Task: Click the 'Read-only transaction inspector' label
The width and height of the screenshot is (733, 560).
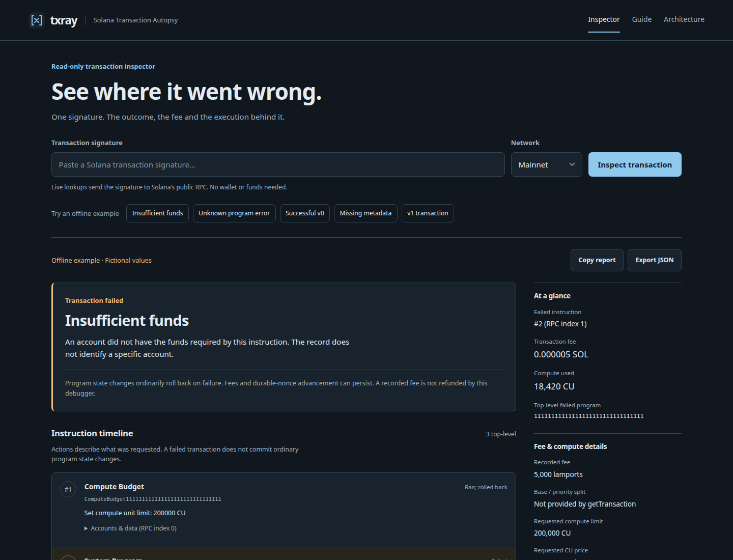Action: 103,67
